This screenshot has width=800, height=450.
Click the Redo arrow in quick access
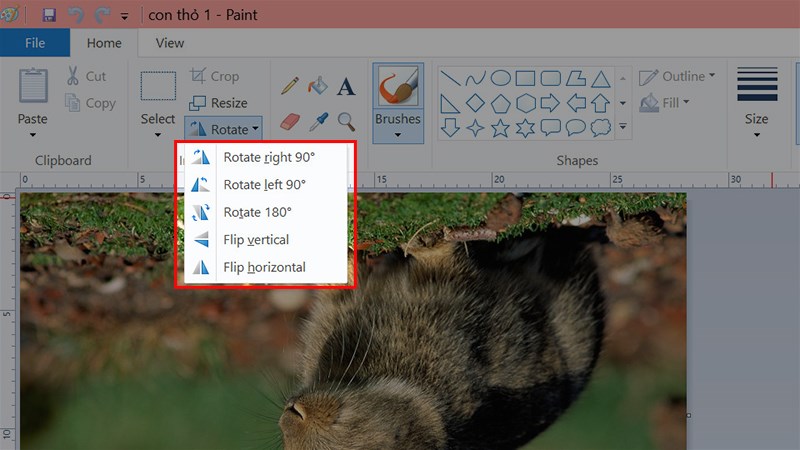(x=102, y=15)
